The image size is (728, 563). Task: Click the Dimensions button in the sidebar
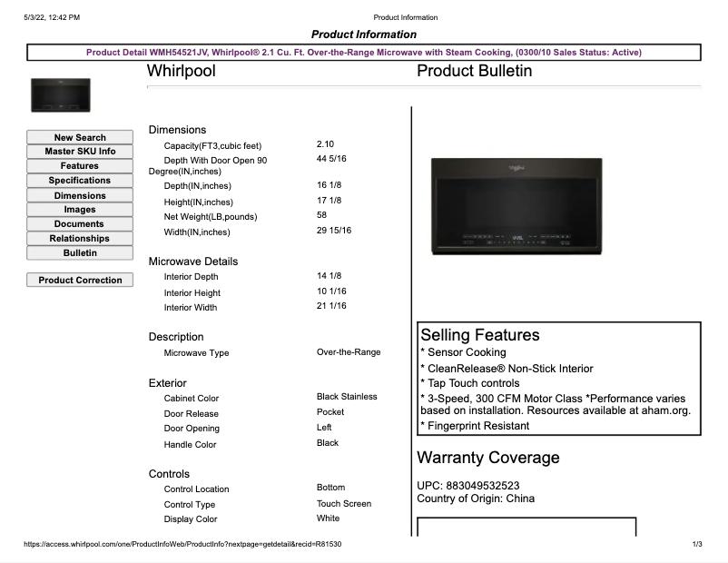(80, 195)
